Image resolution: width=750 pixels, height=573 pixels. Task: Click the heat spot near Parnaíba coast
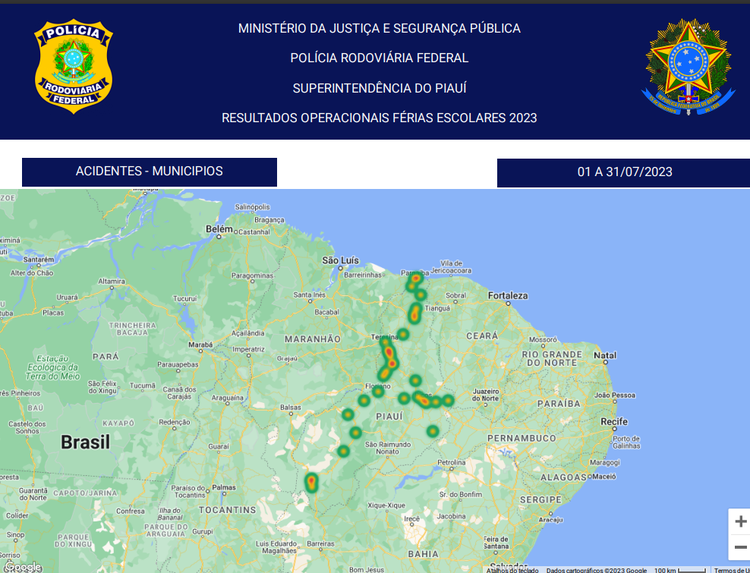pos(416,278)
